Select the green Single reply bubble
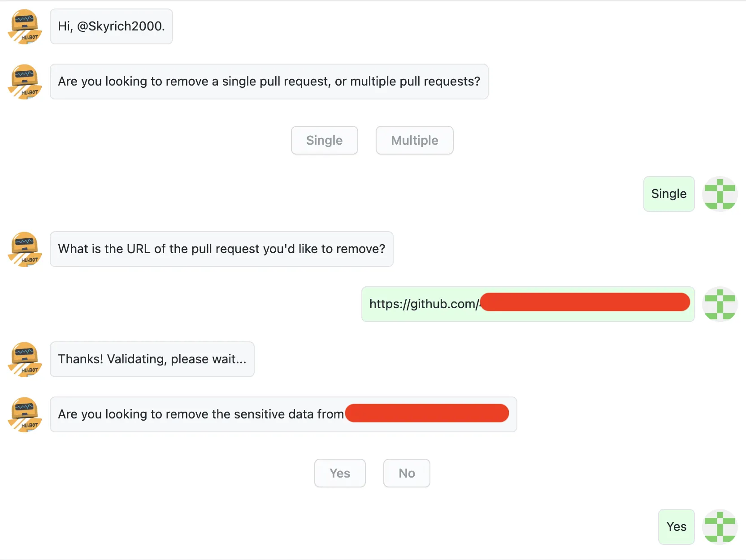 669,194
